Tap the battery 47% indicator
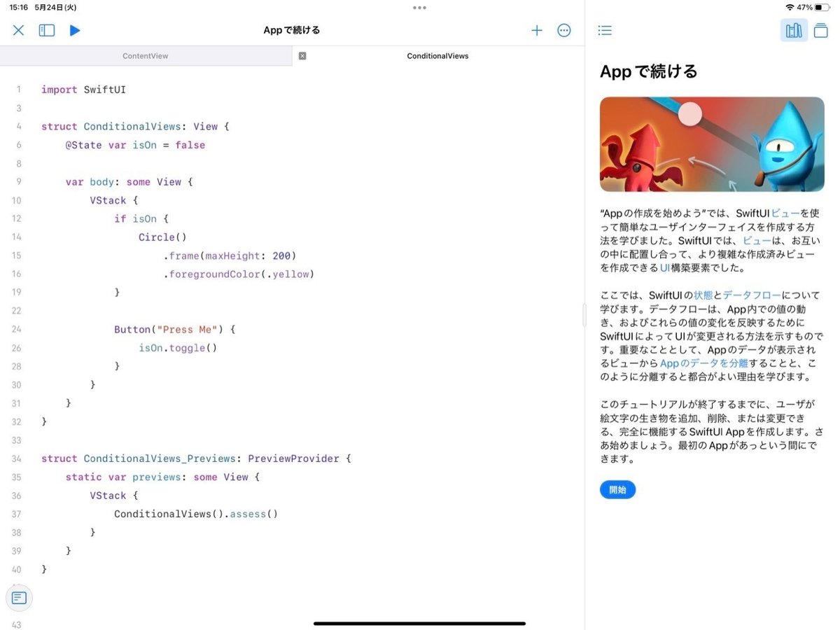 pyautogui.click(x=813, y=7)
